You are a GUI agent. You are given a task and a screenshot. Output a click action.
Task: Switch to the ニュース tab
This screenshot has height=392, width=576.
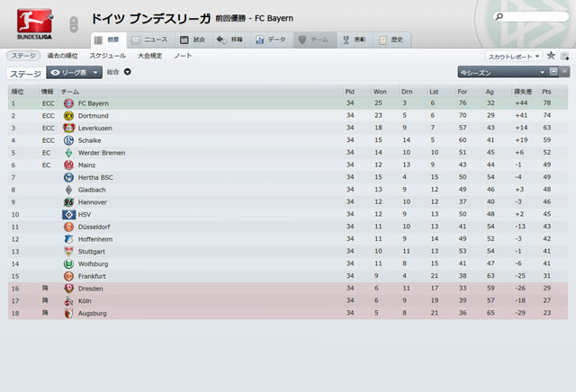pos(150,40)
